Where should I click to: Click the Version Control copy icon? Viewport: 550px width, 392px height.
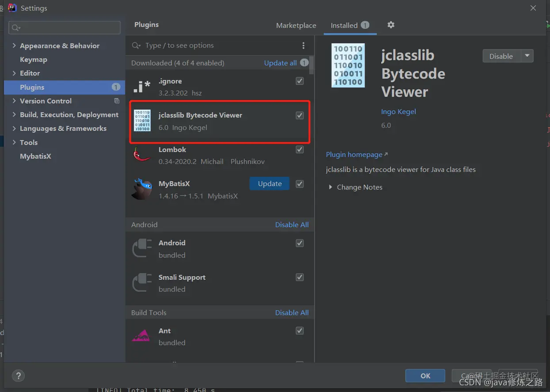pos(117,101)
